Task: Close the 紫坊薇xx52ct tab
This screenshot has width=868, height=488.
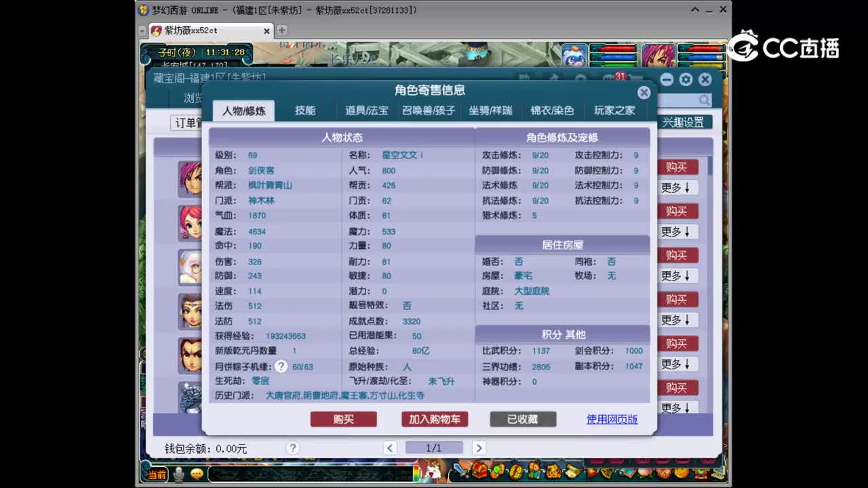Action: click(267, 30)
